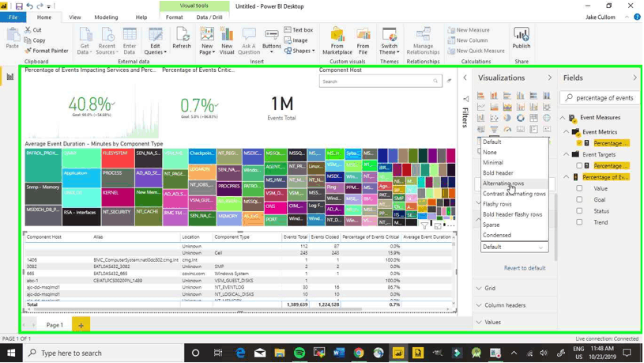This screenshot has width=644, height=363.
Task: Switch to the View ribbon tab
Action: pos(75,17)
